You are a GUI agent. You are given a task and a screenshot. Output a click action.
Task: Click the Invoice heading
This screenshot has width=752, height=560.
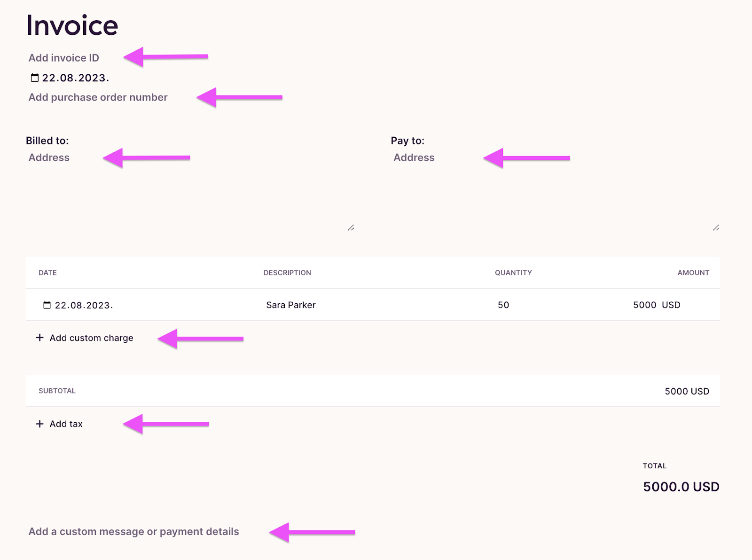[71, 25]
